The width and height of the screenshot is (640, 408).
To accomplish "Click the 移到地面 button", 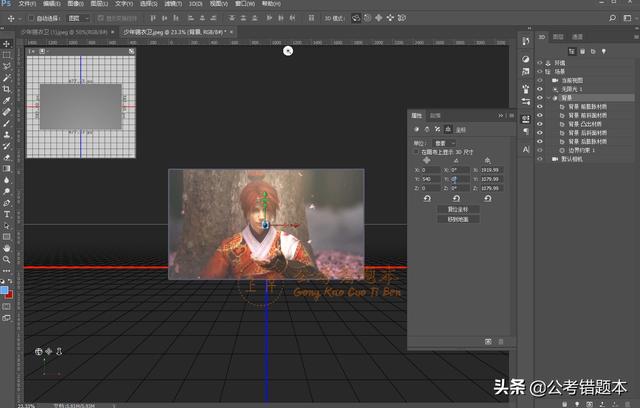I will click(458, 220).
